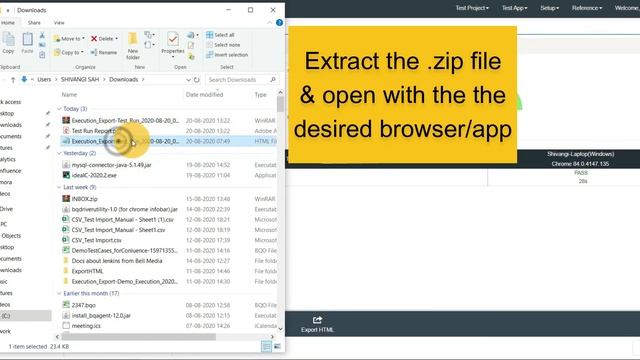Collapse the Yesterday (2) group
The width and height of the screenshot is (640, 360).
click(x=59, y=153)
